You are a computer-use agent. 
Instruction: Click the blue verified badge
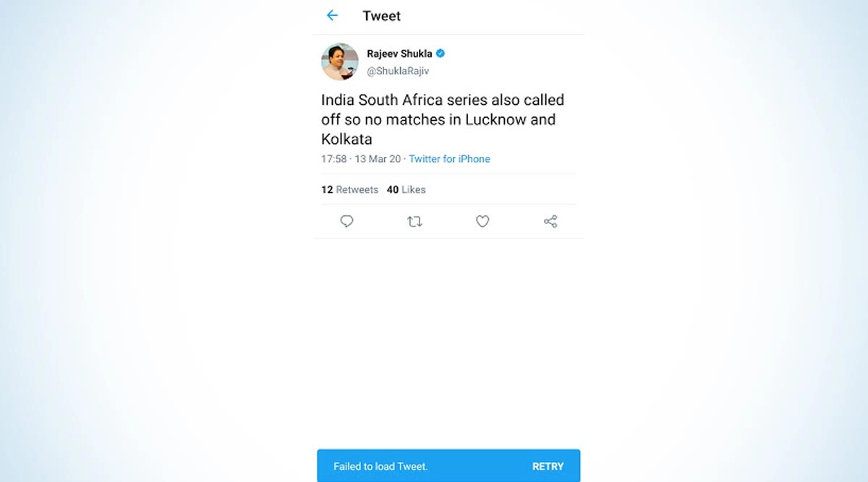[441, 53]
